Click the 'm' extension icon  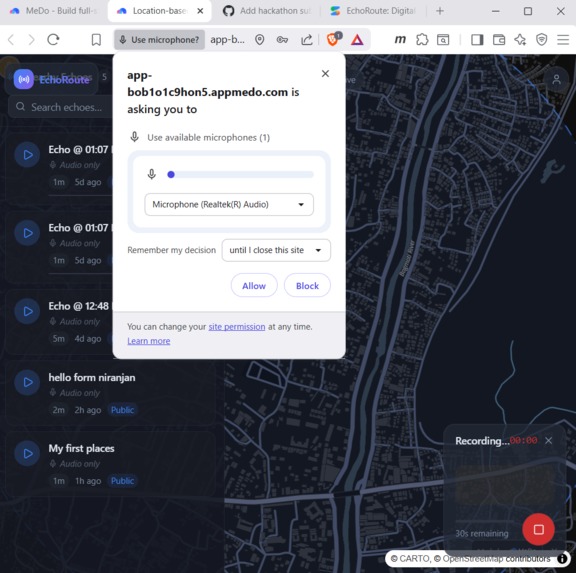pos(400,39)
